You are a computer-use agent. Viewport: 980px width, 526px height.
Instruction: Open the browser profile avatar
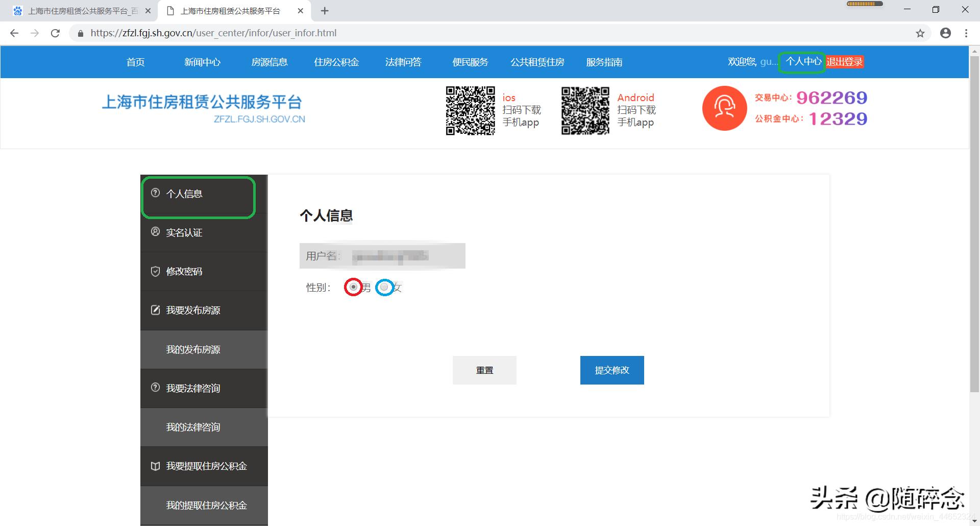[945, 33]
